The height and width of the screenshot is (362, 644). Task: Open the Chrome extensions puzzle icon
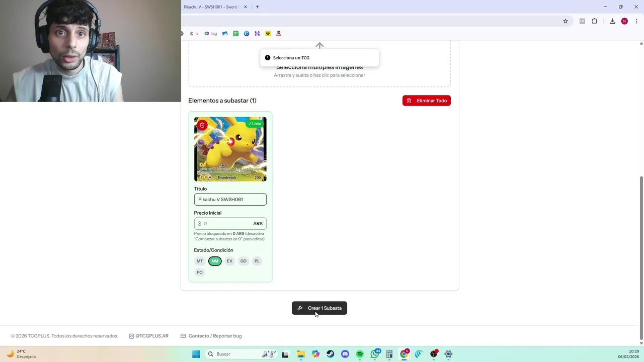click(594, 21)
